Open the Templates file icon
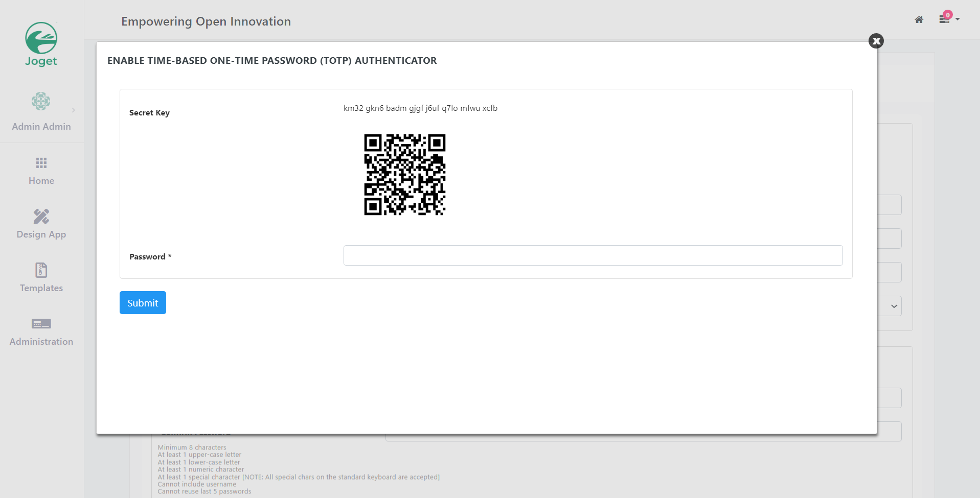This screenshot has height=498, width=980. (x=41, y=270)
